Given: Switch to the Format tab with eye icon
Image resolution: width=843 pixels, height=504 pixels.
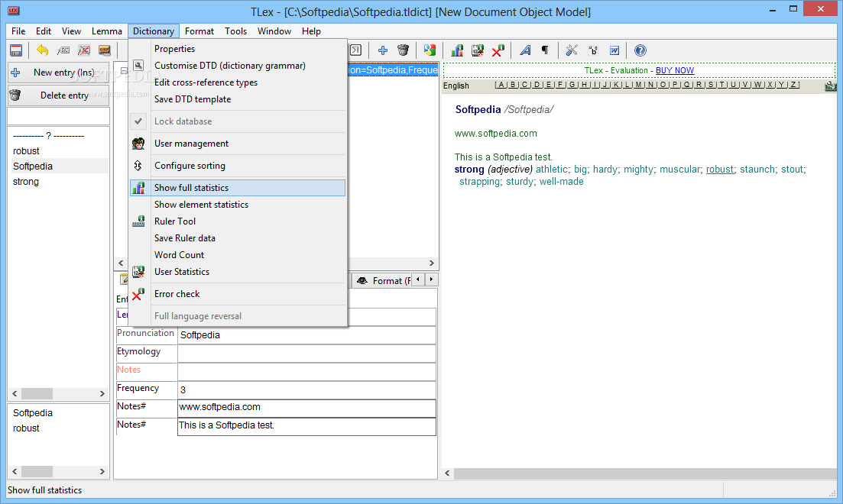Looking at the screenshot, I should click(x=384, y=280).
